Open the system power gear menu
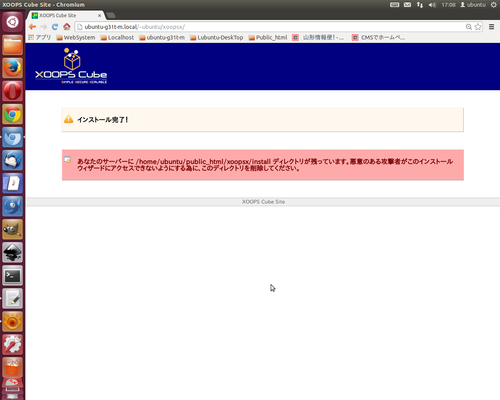The height and width of the screenshot is (400, 500). 494,5
